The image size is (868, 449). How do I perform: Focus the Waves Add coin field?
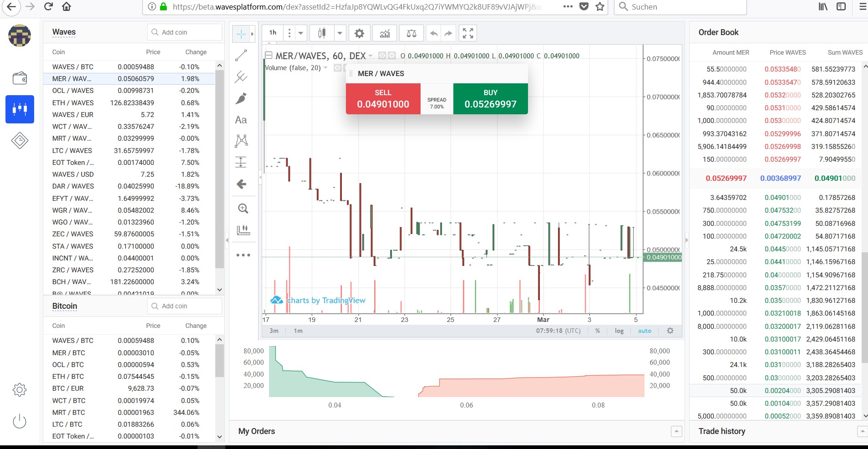(184, 32)
